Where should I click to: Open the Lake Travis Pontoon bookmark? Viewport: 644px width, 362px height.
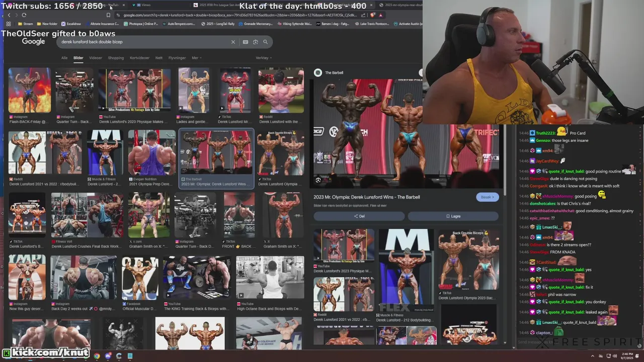373,24
